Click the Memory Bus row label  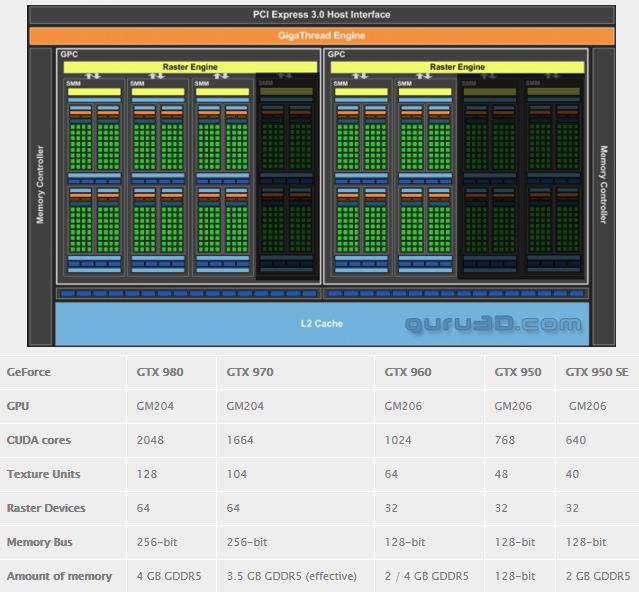[40, 542]
